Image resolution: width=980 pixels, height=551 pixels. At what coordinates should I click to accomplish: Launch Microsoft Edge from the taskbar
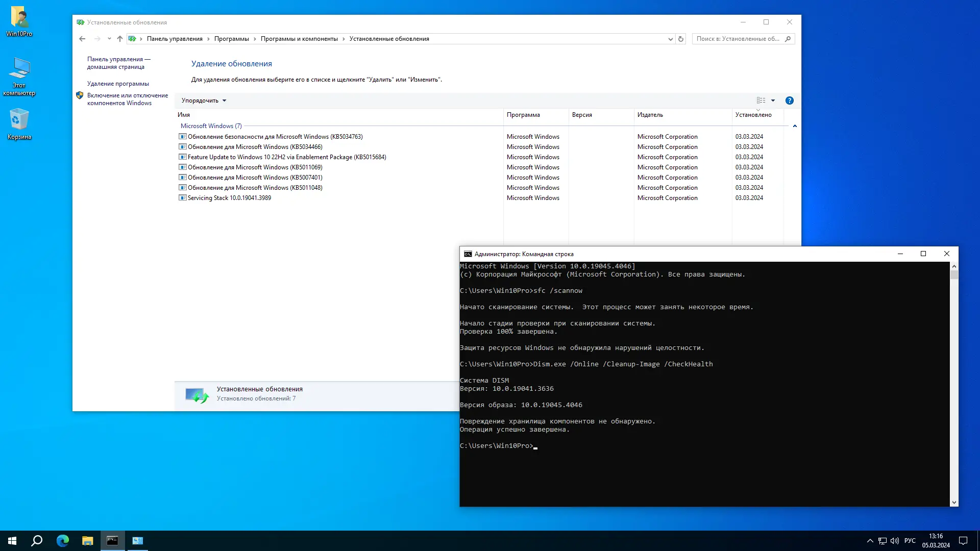coord(62,540)
